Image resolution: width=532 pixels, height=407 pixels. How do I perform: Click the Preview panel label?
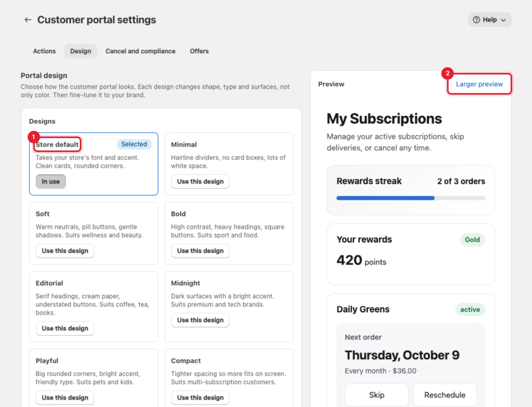pyautogui.click(x=331, y=84)
